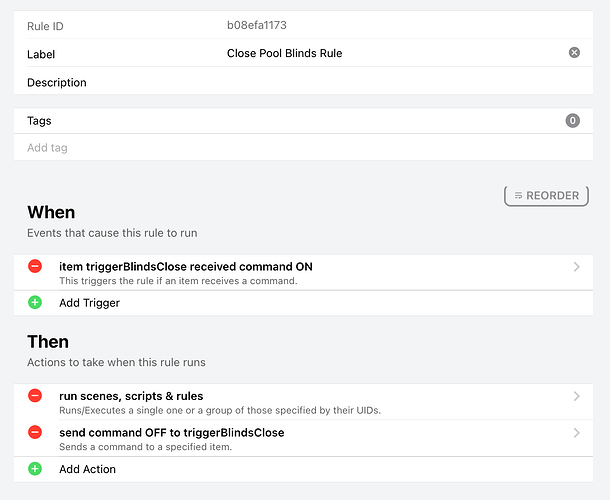610x500 pixels.
Task: Delete the send command OFF action
Action: (x=35, y=433)
